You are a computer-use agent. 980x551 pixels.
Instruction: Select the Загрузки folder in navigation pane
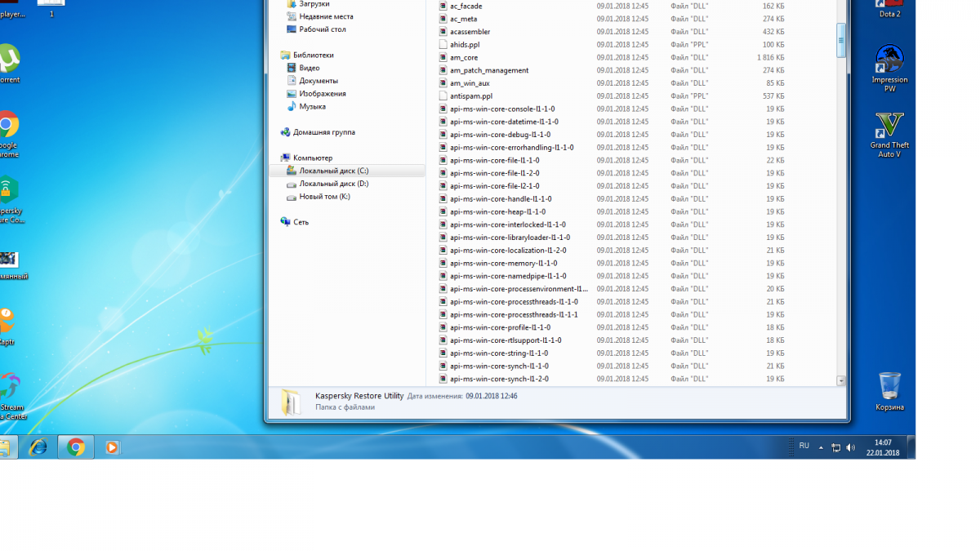pos(314,4)
